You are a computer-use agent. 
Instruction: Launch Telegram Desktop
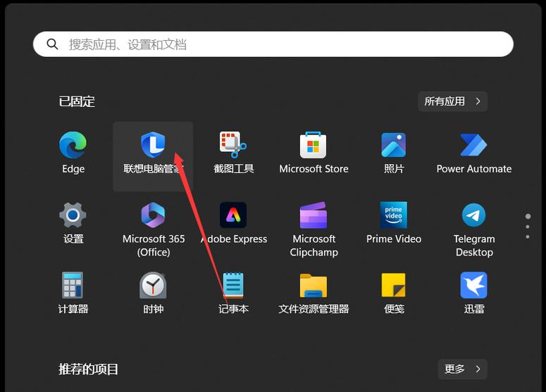click(x=474, y=229)
